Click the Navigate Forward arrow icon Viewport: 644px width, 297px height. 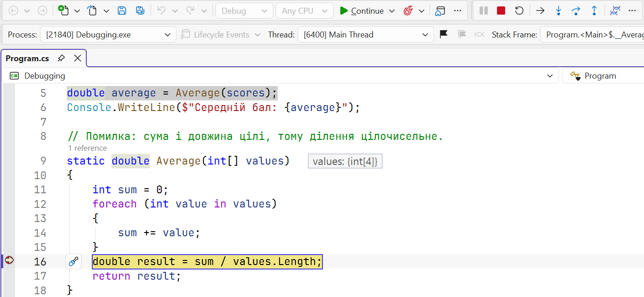coord(42,11)
